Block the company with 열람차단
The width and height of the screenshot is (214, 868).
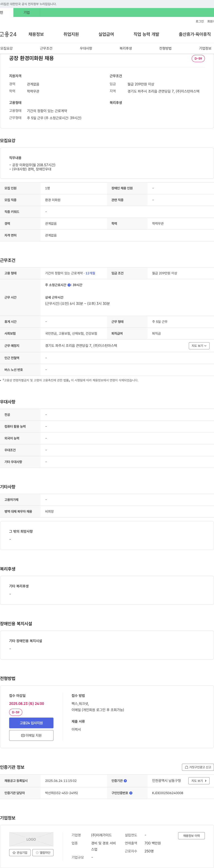point(43,852)
